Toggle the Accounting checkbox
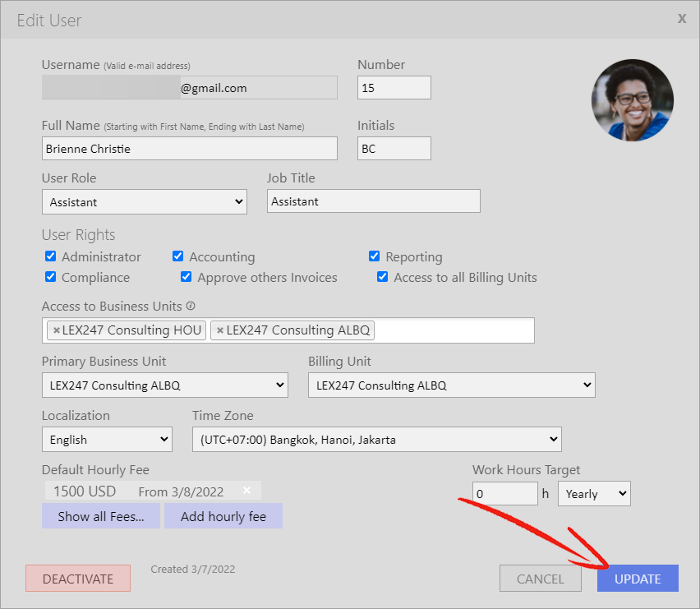 click(x=177, y=256)
